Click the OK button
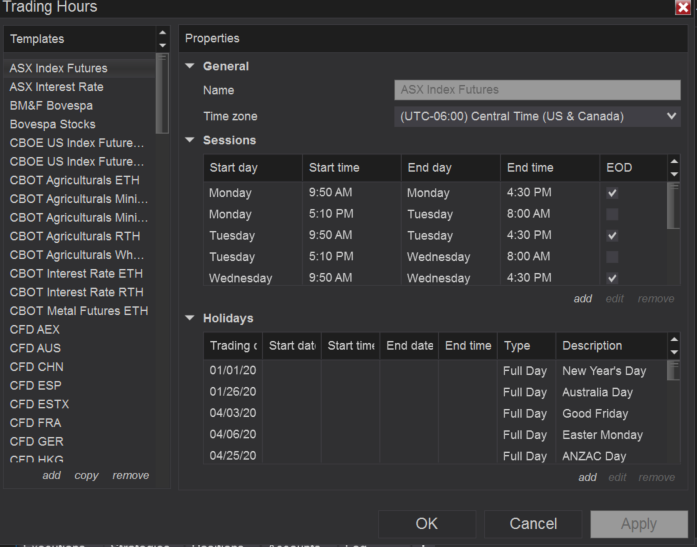This screenshot has height=547, width=697. coord(427,524)
